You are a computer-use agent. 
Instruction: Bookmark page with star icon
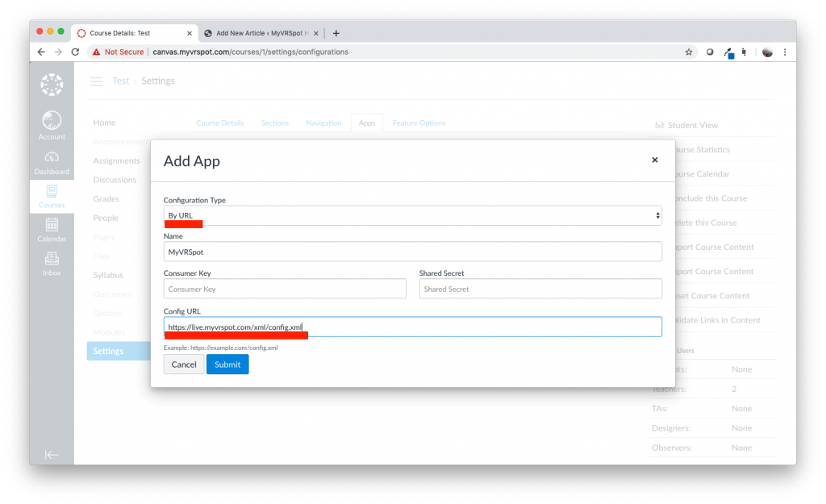point(688,52)
